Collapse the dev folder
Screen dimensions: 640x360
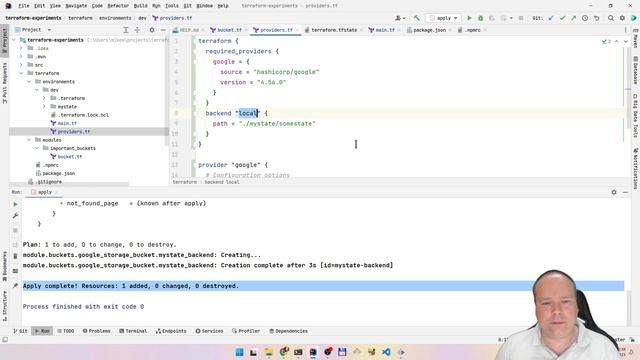(37, 90)
